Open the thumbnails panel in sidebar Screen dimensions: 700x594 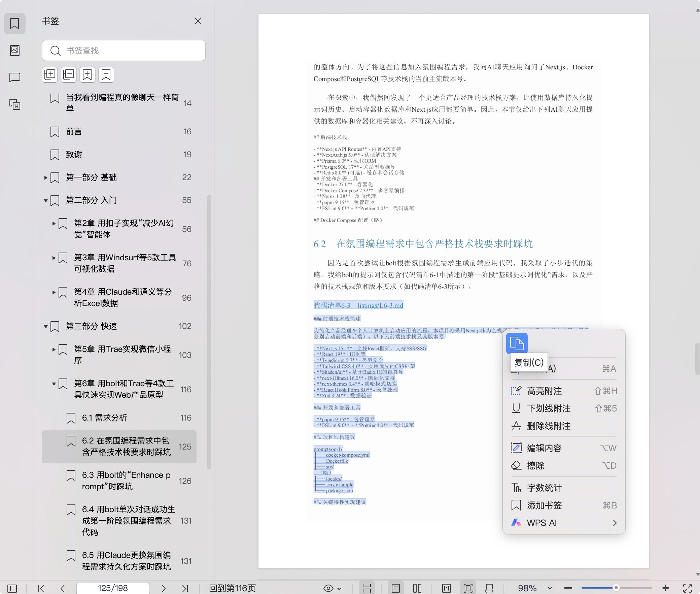(x=14, y=51)
